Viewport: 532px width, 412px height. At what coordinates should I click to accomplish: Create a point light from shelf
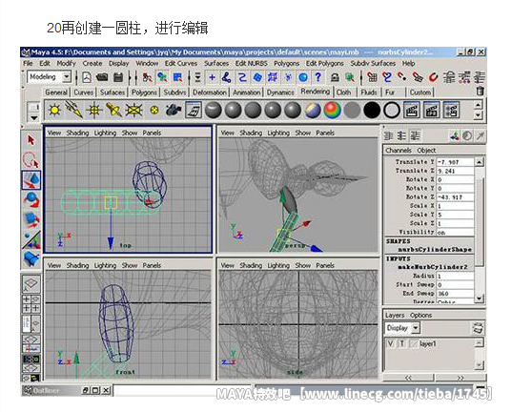[94, 111]
